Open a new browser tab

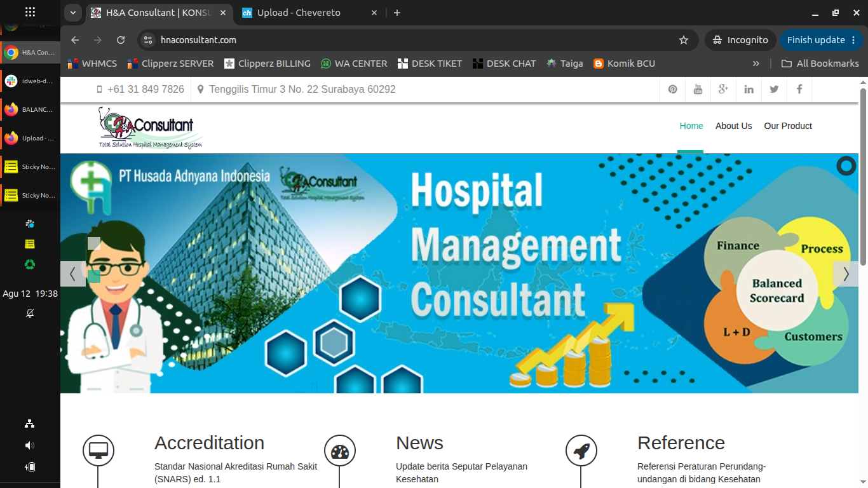pyautogui.click(x=397, y=13)
